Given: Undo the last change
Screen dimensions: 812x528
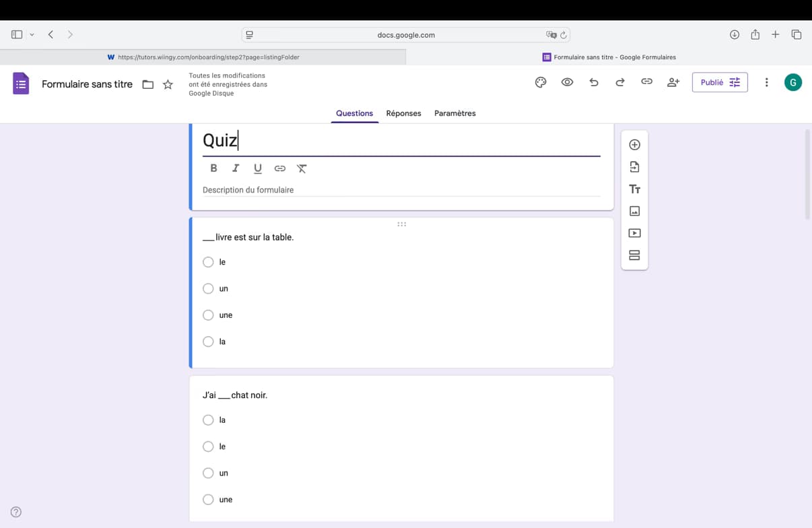Looking at the screenshot, I should [x=593, y=81].
